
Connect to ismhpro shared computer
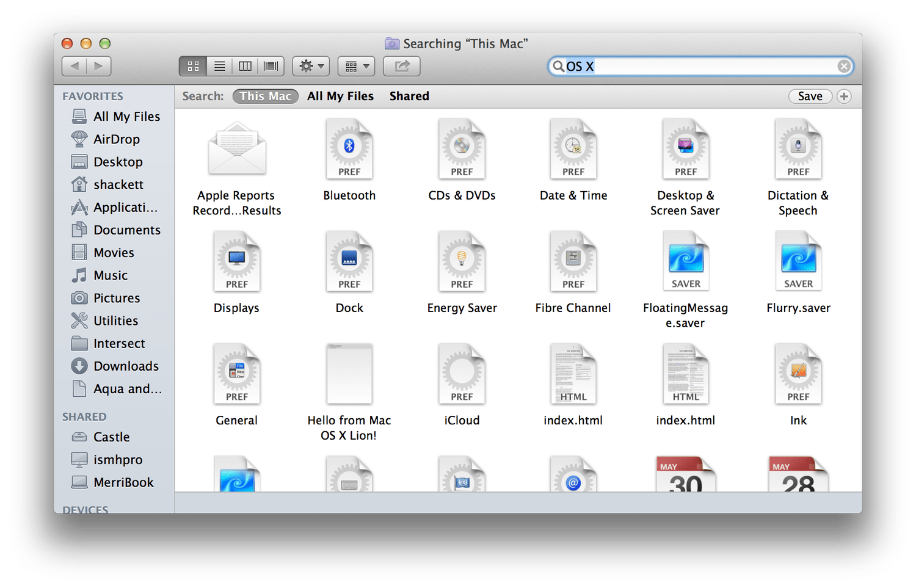[x=107, y=459]
